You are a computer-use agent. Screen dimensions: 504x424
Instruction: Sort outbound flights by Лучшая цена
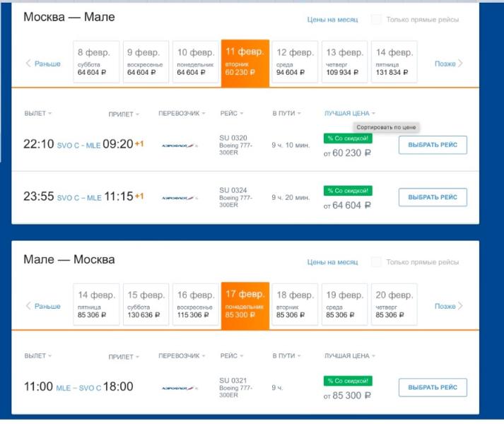pyautogui.click(x=350, y=113)
